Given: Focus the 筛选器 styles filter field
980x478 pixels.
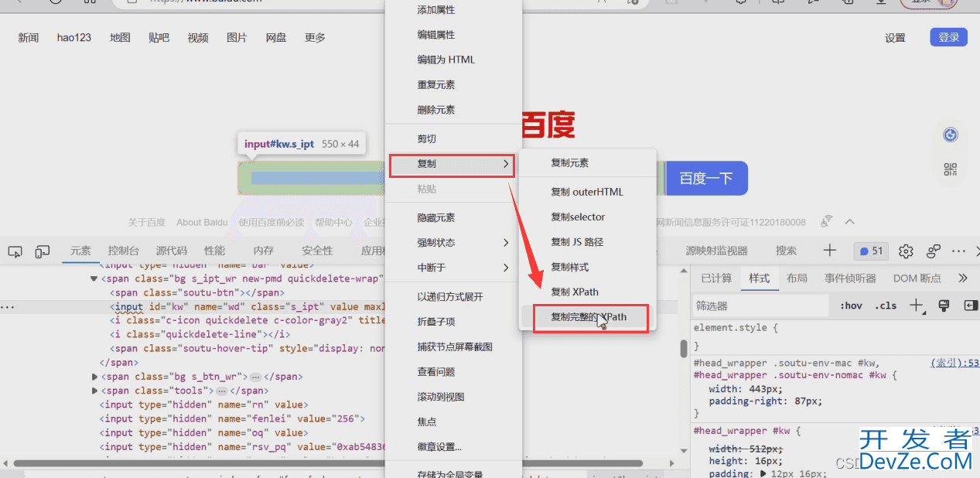Looking at the screenshot, I should coord(760,306).
